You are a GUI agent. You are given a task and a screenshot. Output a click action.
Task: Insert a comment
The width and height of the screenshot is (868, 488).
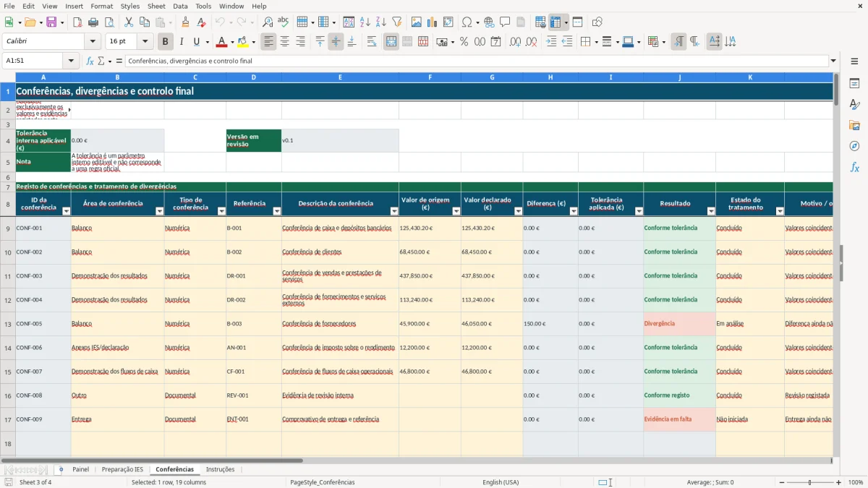[x=505, y=22]
